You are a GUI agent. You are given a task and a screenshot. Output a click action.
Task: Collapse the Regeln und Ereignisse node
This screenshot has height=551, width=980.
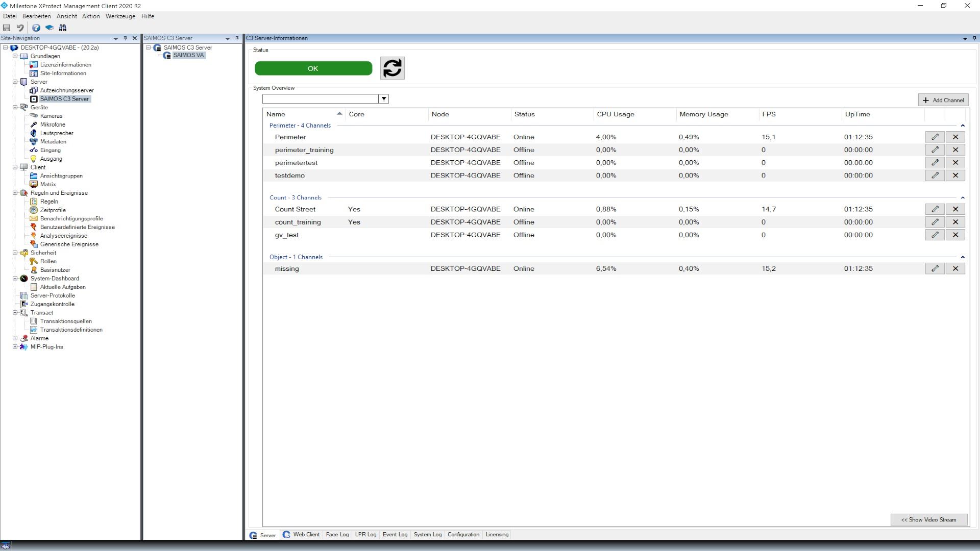pyautogui.click(x=15, y=193)
